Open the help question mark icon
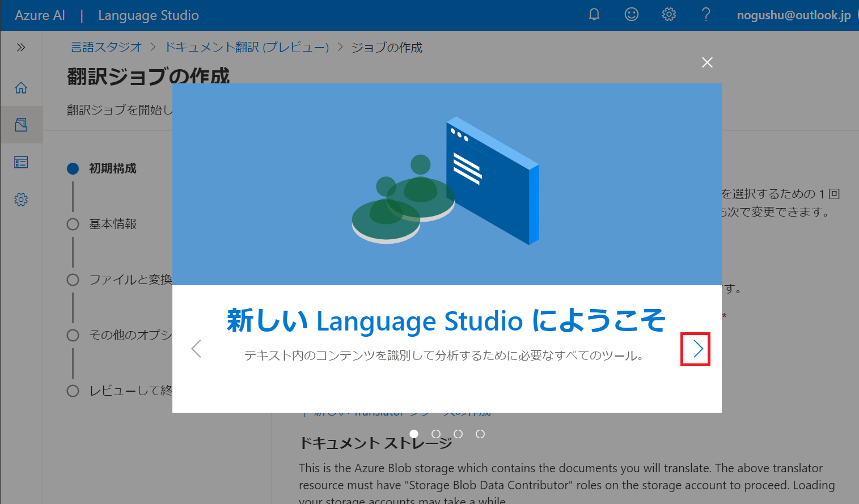 pos(706,15)
